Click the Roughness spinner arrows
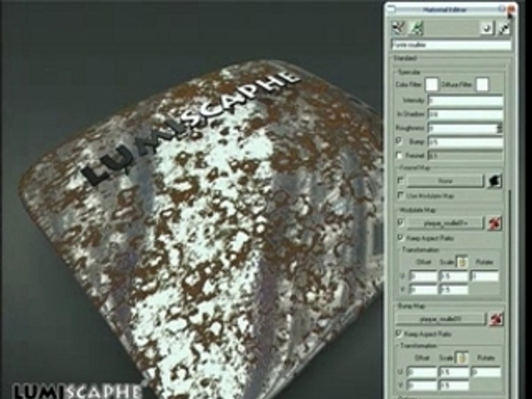532x399 pixels. (x=499, y=129)
